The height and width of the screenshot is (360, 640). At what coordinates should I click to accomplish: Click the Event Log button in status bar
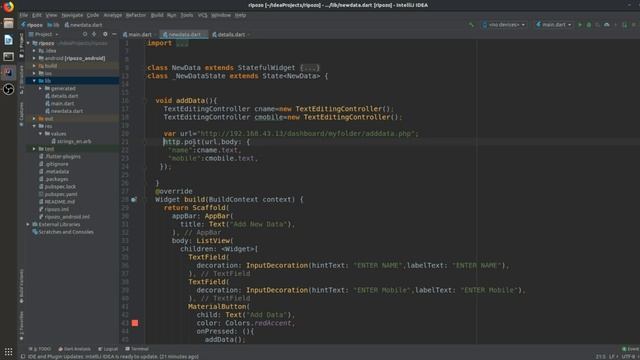tap(630, 349)
